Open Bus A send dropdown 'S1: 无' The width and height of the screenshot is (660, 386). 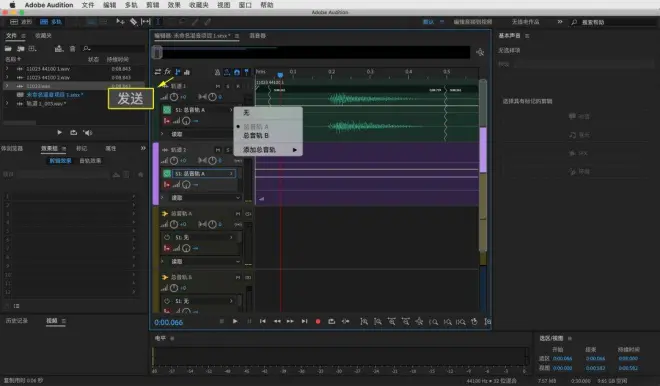click(x=204, y=237)
